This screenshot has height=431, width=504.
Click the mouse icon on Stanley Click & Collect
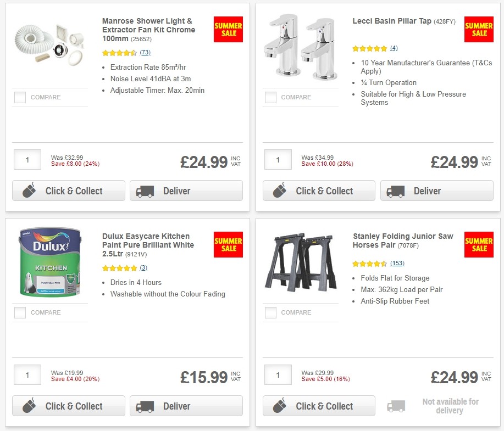tap(280, 406)
